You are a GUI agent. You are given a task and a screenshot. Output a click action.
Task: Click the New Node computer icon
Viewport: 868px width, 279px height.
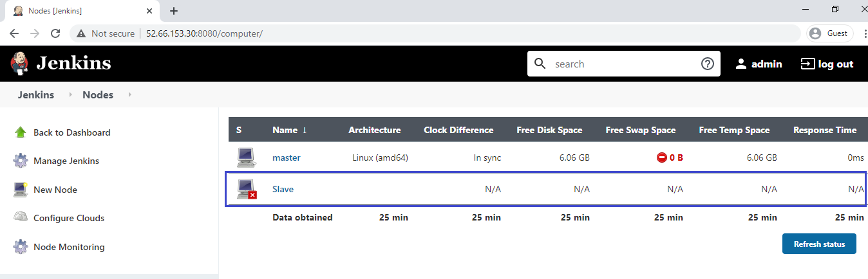21,189
